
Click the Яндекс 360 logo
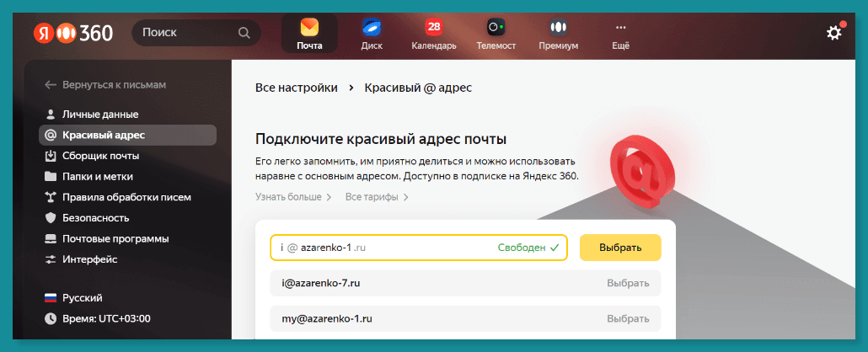pos(72,33)
